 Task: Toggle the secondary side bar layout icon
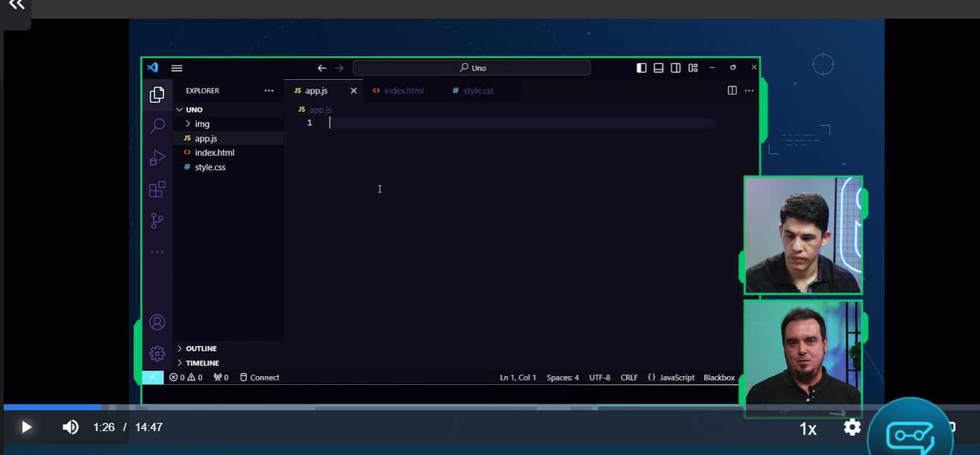[x=676, y=68]
